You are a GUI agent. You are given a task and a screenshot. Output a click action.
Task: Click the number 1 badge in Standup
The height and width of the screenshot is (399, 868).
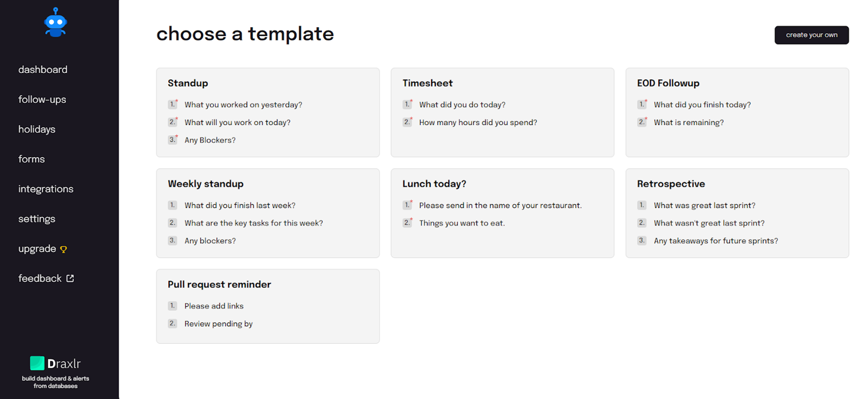173,104
